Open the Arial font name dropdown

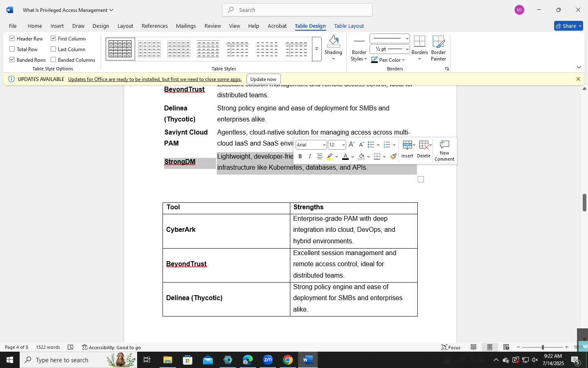[324, 145]
